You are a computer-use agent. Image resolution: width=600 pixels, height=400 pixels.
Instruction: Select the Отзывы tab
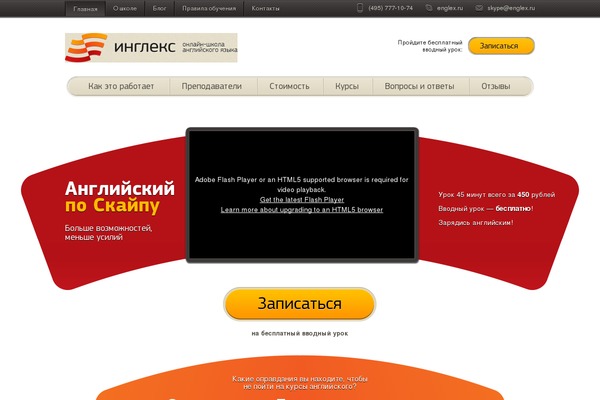[496, 86]
